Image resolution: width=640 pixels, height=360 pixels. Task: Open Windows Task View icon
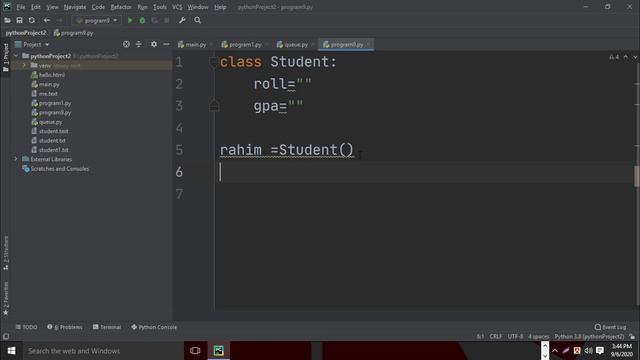(x=195, y=351)
